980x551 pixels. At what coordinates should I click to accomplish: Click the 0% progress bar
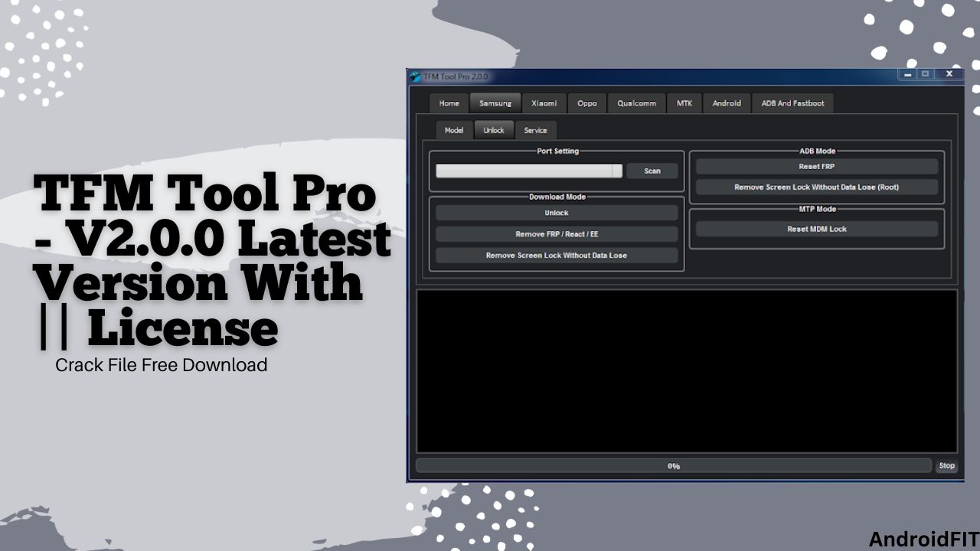674,465
